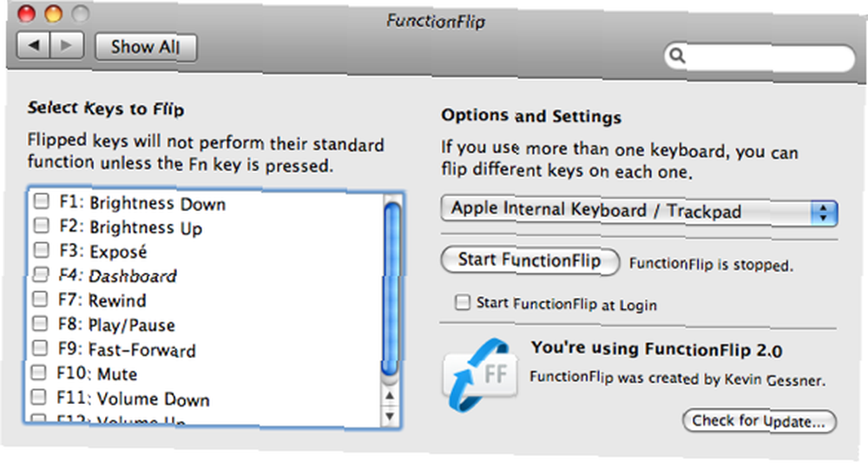Click the keyboard popup double-arrow stepper

coord(824,213)
